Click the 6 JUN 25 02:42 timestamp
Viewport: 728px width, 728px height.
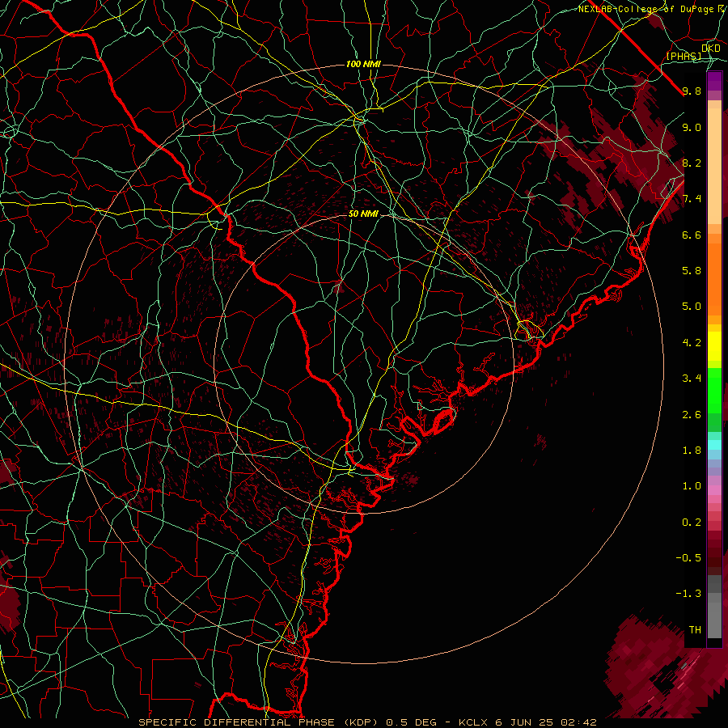(x=546, y=722)
